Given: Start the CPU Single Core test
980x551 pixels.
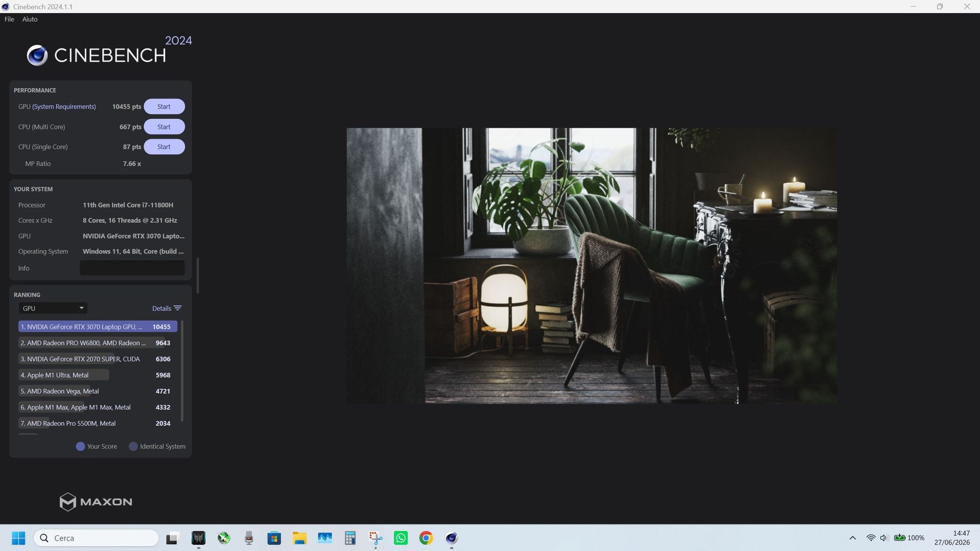Looking at the screenshot, I should 164,147.
